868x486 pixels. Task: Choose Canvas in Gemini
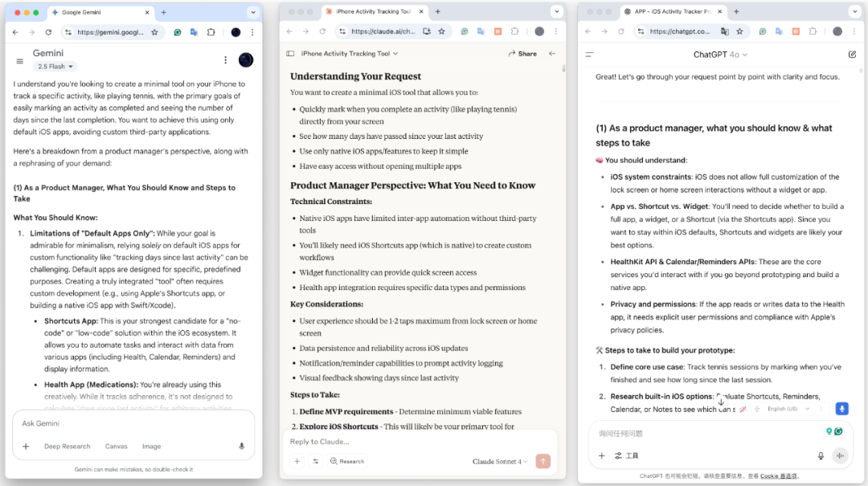pyautogui.click(x=117, y=446)
